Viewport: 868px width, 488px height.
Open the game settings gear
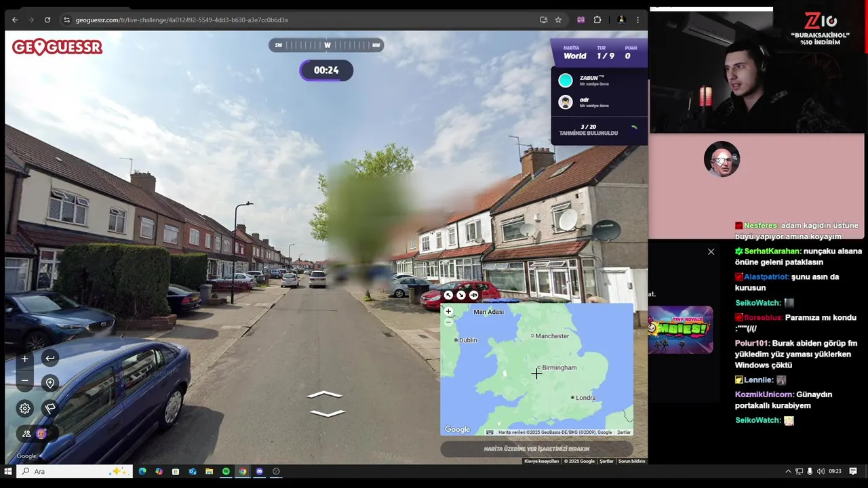click(x=24, y=408)
